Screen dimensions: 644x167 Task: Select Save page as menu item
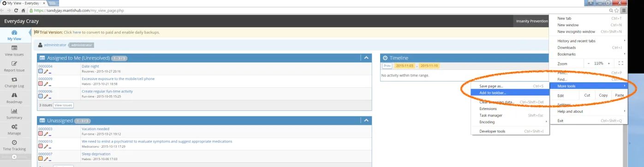(510, 86)
